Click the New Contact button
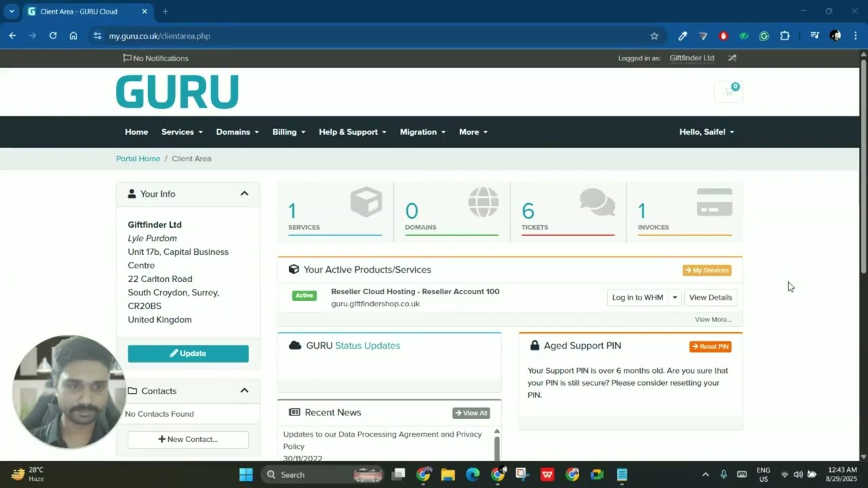Viewport: 868px width, 488px height. [189, 439]
